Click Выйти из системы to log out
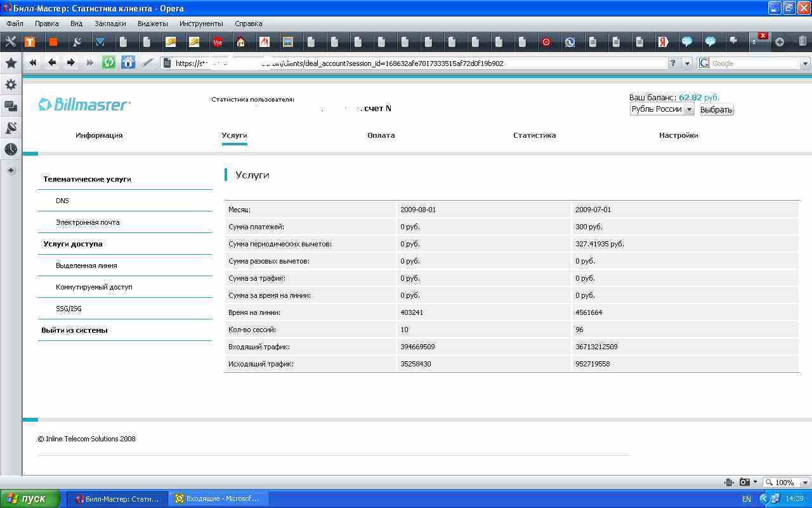Image resolution: width=812 pixels, height=508 pixels. point(74,330)
